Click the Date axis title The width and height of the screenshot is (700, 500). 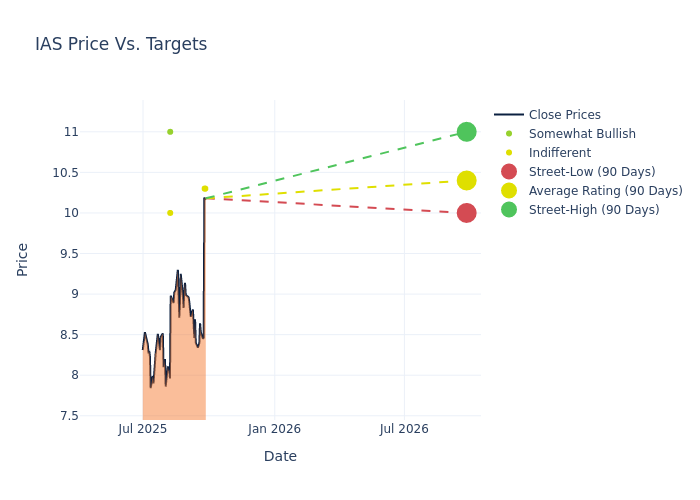click(280, 456)
